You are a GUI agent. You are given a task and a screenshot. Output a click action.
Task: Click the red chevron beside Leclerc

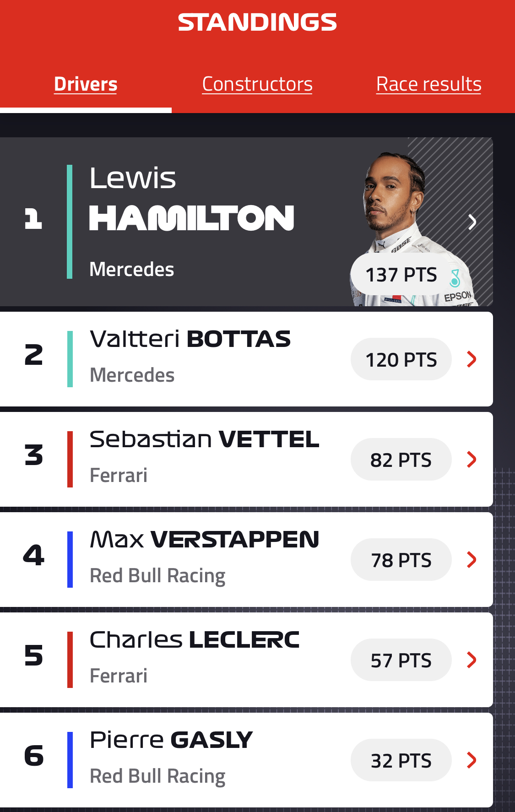click(472, 660)
